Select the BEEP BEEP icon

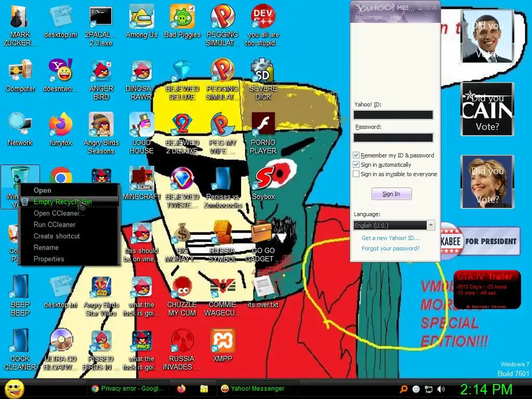(x=20, y=296)
